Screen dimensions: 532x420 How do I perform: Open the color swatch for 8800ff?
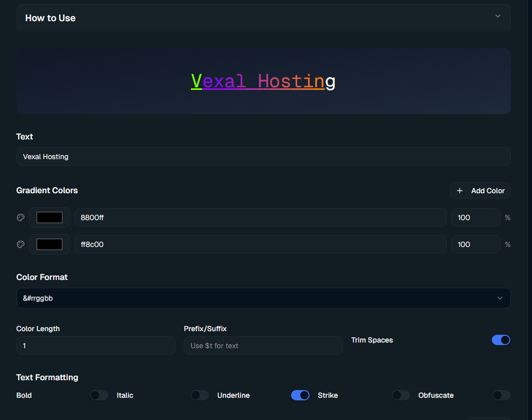pyautogui.click(x=50, y=217)
